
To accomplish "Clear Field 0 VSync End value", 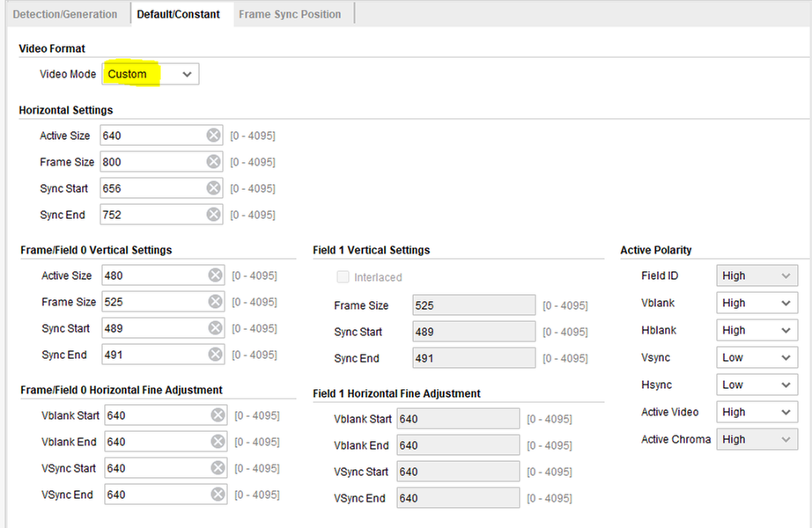I will click(x=217, y=495).
